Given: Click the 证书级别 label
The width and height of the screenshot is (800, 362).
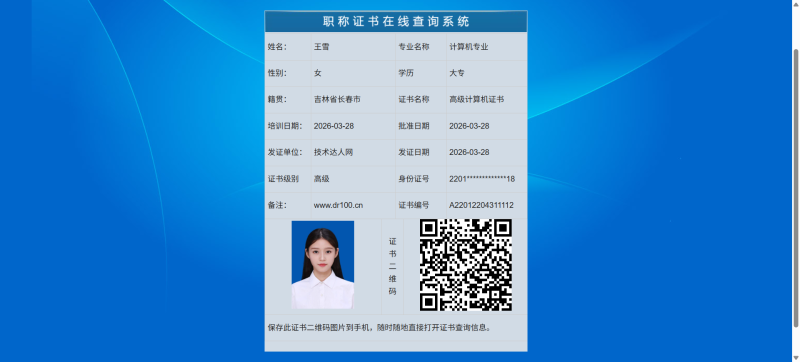Looking at the screenshot, I should (x=283, y=179).
